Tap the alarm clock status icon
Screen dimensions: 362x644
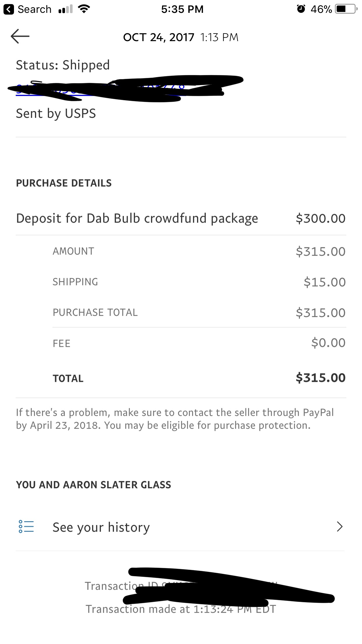301,9
